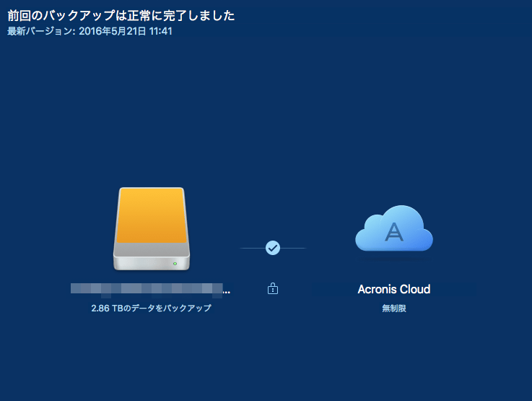The height and width of the screenshot is (401, 532).
Task: Click the 無制限 storage label
Action: [394, 309]
